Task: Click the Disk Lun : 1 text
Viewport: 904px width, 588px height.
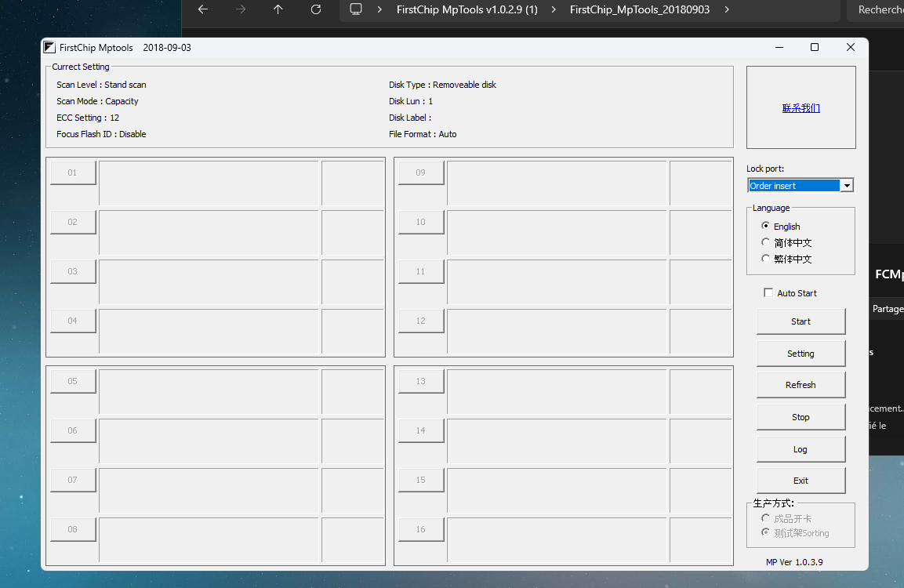Action: [x=411, y=101]
